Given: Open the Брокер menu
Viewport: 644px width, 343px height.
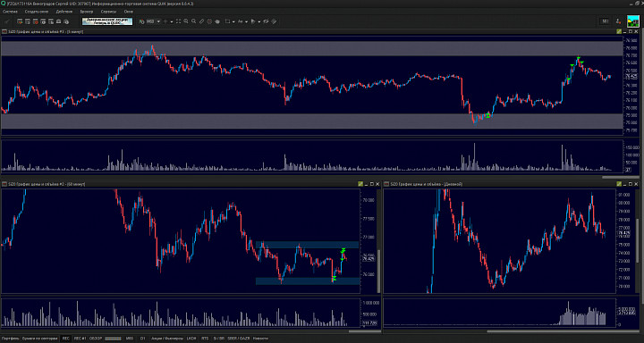Looking at the screenshot, I should point(87,12).
